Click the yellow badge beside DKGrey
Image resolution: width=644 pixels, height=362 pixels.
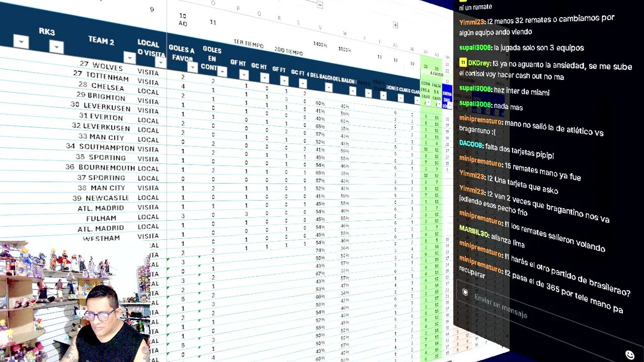463,63
